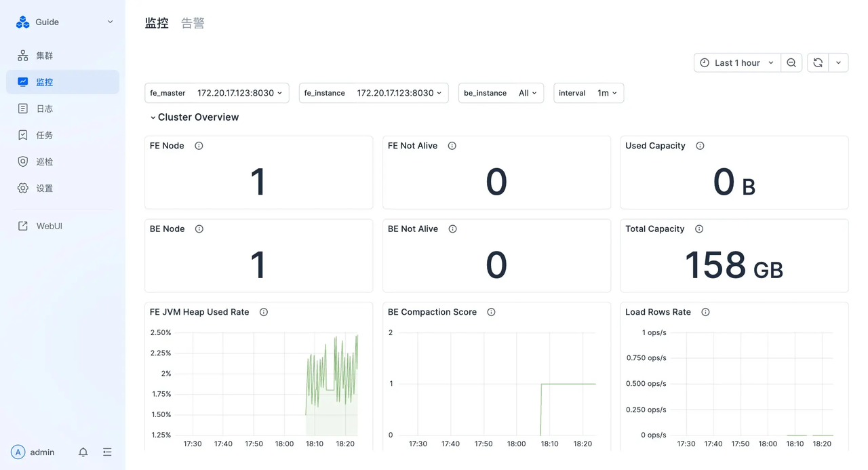This screenshot has width=868, height=470.
Task: Open the Last 1 hour time picker
Action: pyautogui.click(x=737, y=62)
